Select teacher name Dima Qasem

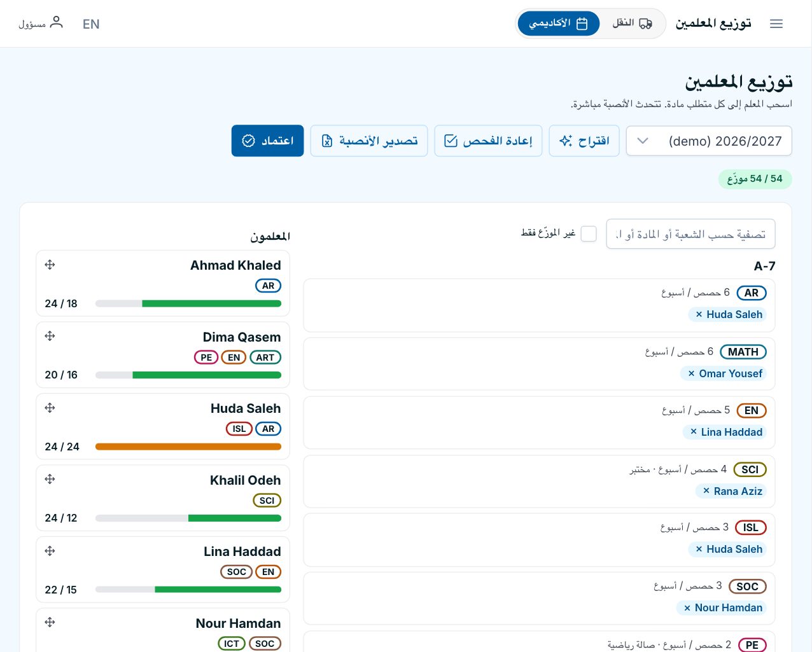[x=242, y=337]
